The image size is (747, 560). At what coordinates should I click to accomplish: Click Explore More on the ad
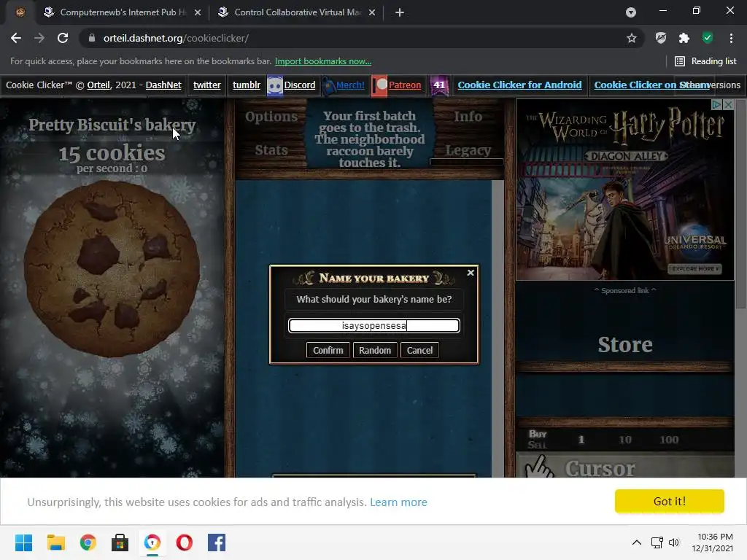click(695, 269)
